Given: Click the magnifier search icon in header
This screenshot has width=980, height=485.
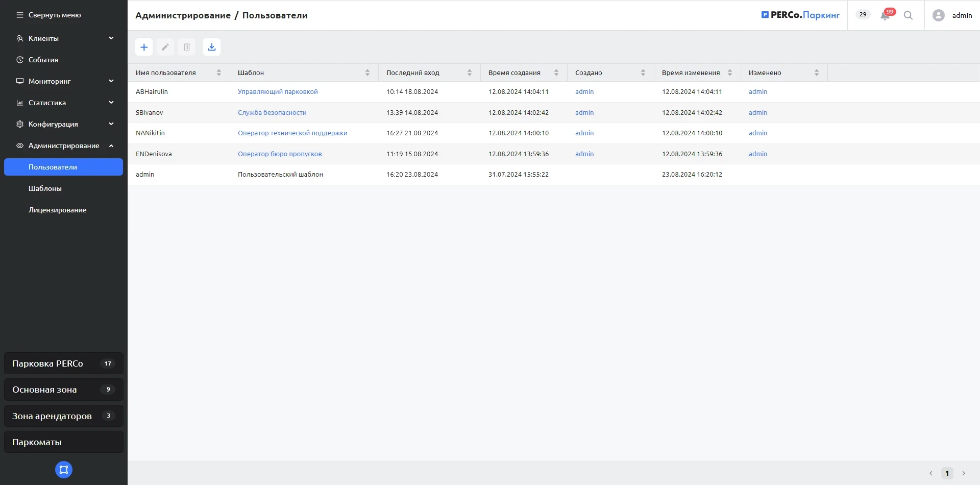Looking at the screenshot, I should (x=908, y=15).
